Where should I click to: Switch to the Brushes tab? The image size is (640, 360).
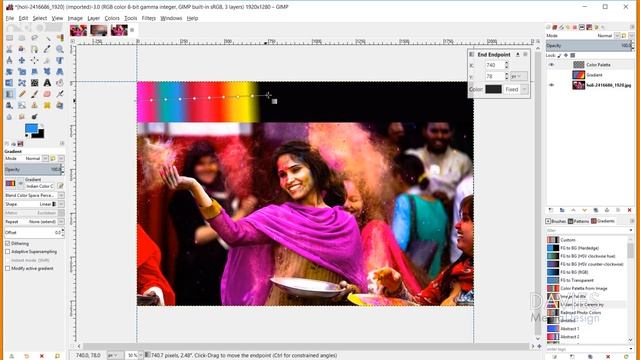[556, 221]
